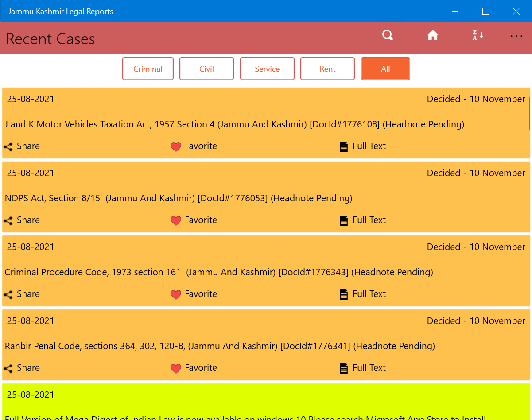
Task: Click the Recent Cases page title
Action: point(50,39)
